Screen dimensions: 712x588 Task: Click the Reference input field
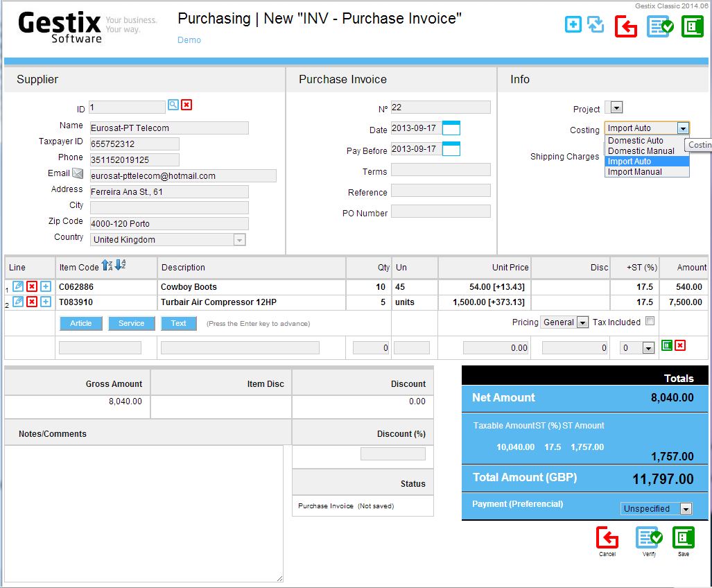[x=440, y=190]
